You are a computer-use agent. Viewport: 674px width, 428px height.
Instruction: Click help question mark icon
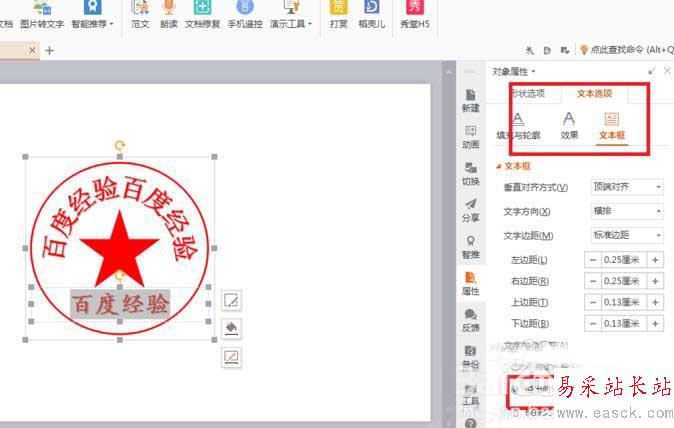pyautogui.click(x=471, y=423)
